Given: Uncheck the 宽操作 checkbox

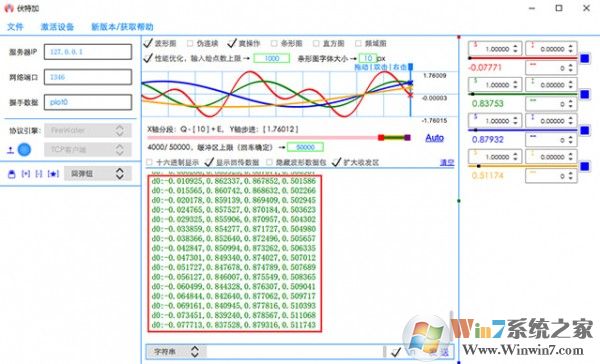Looking at the screenshot, I should [232, 43].
